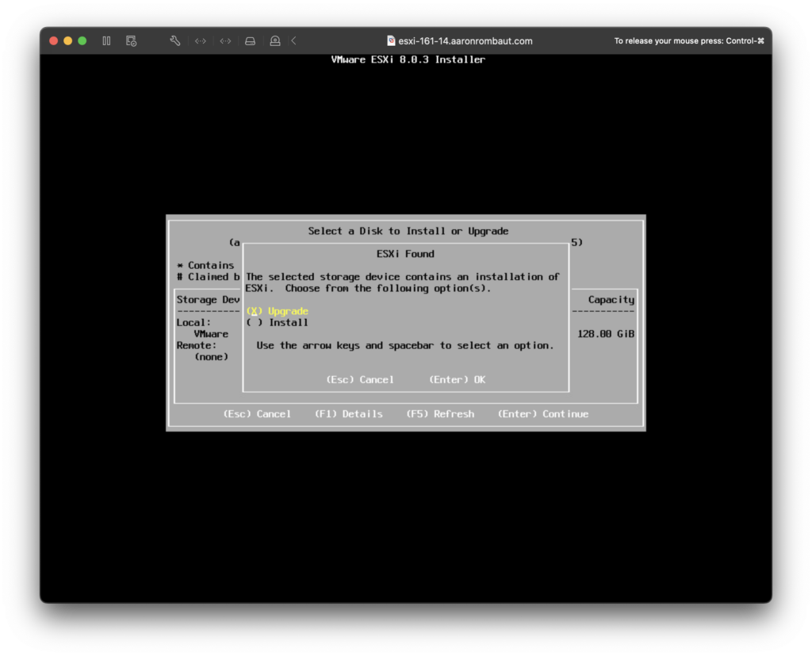
Task: Click the second network adapter icon
Action: click(x=225, y=40)
